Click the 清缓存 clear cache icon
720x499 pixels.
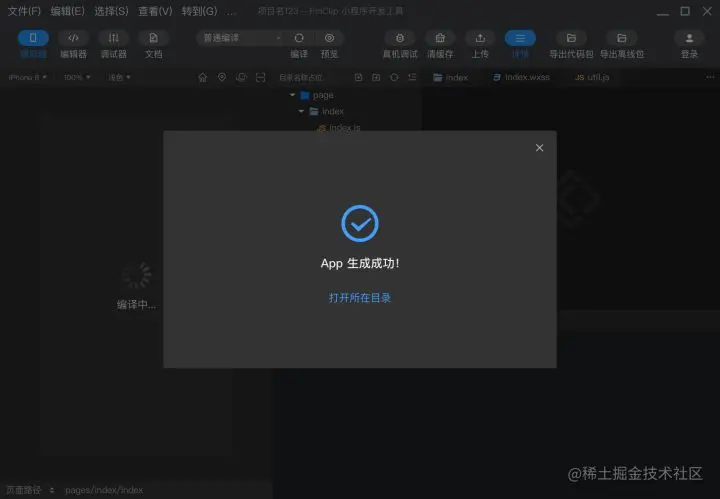(x=440, y=38)
